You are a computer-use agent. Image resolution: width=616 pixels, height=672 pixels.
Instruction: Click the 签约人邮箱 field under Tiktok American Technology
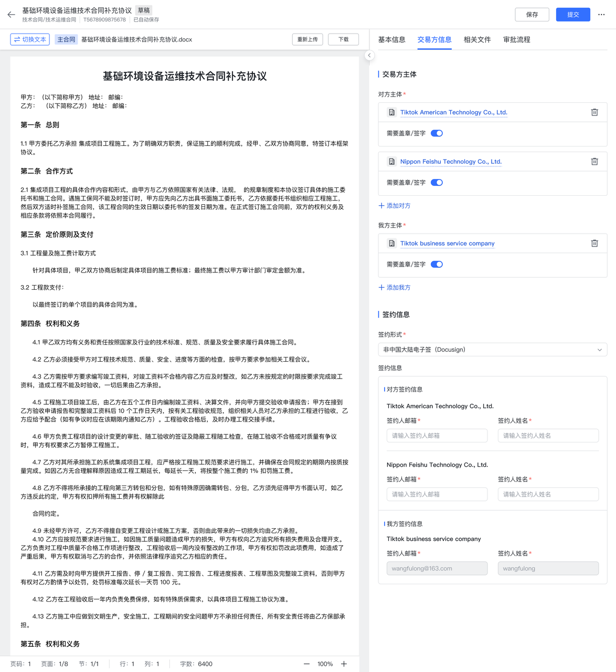[437, 435]
